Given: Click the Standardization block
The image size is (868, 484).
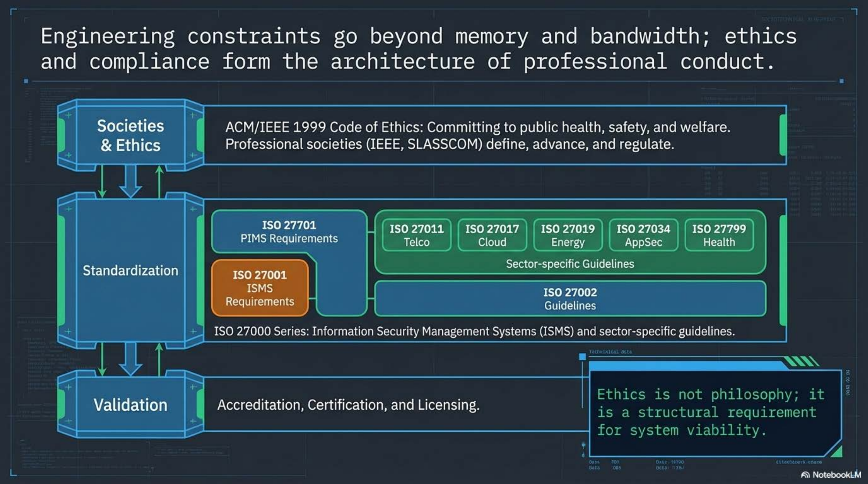Looking at the screenshot, I should point(130,270).
